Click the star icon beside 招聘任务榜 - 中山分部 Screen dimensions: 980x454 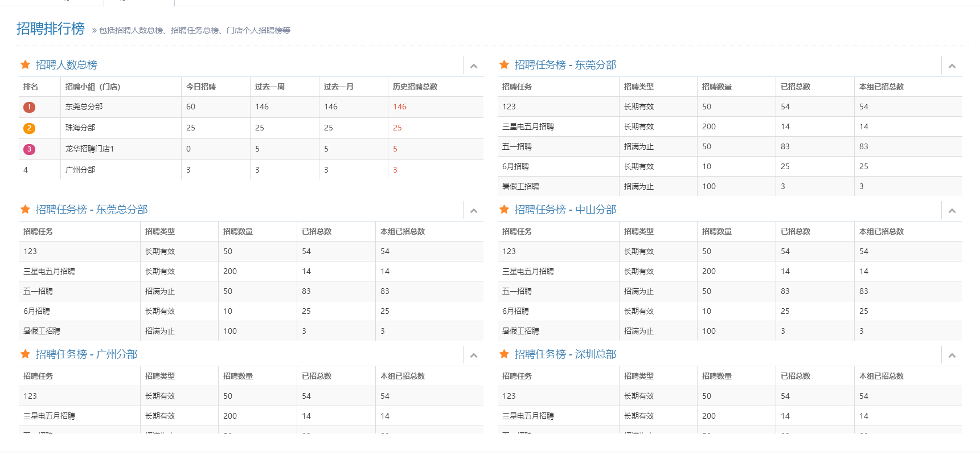point(504,210)
